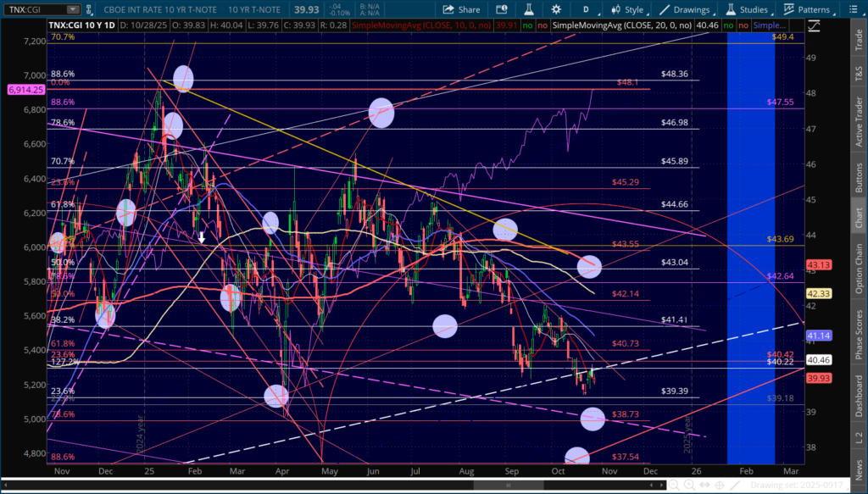Screen dimensions: 868x494
Task: Click the $41.41 Fibonacci level label
Action: (x=674, y=319)
